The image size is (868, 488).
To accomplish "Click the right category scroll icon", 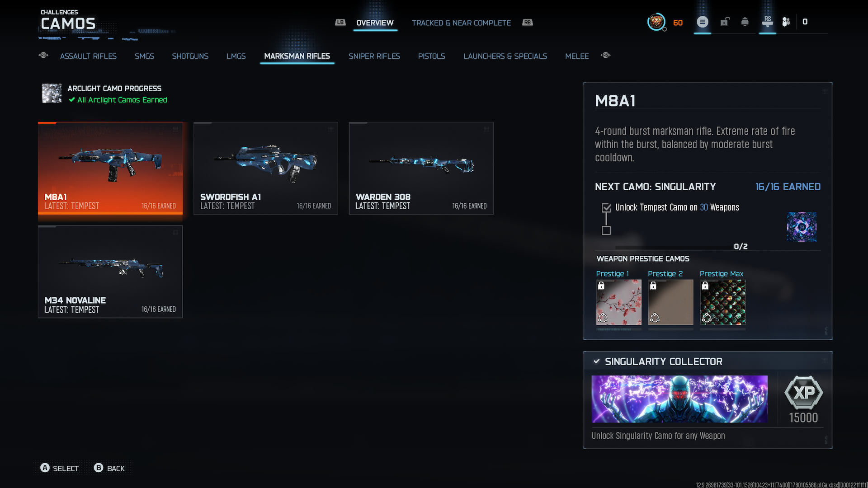I will (x=606, y=55).
